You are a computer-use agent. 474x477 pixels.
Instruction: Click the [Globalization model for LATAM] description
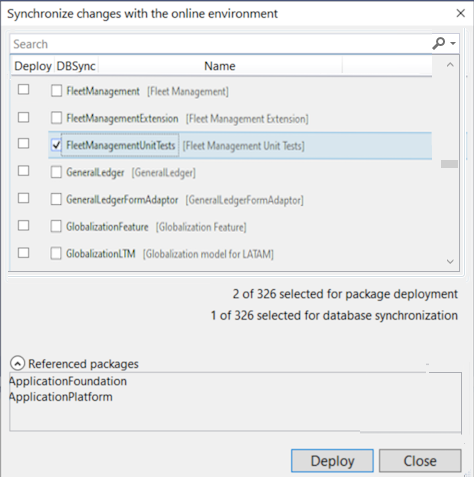coord(208,254)
